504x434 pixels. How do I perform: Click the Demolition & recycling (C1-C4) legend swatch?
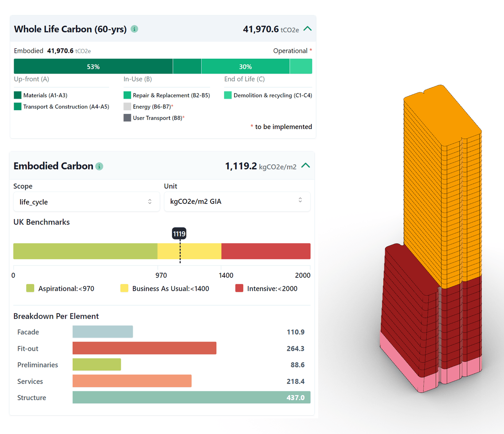228,95
